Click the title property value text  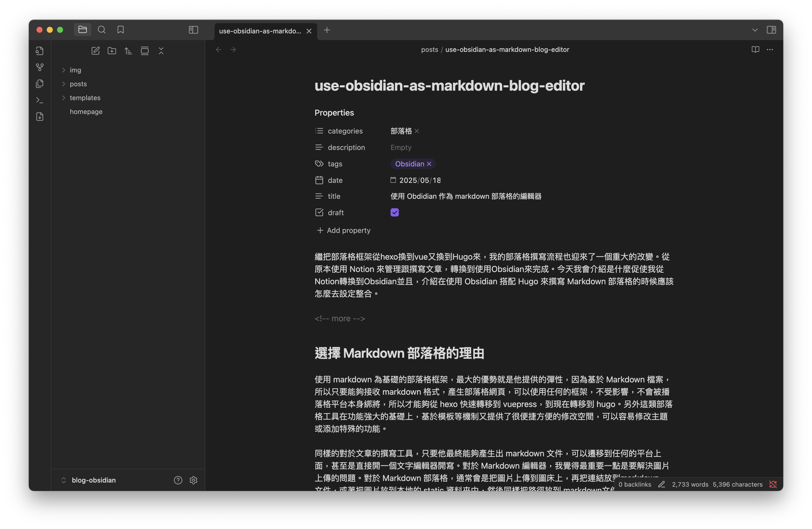pos(466,196)
